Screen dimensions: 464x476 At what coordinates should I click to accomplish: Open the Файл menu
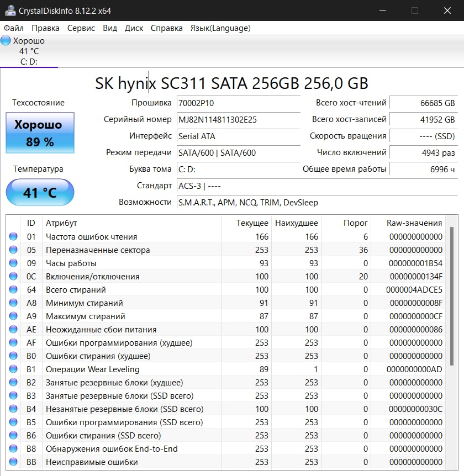[x=14, y=28]
